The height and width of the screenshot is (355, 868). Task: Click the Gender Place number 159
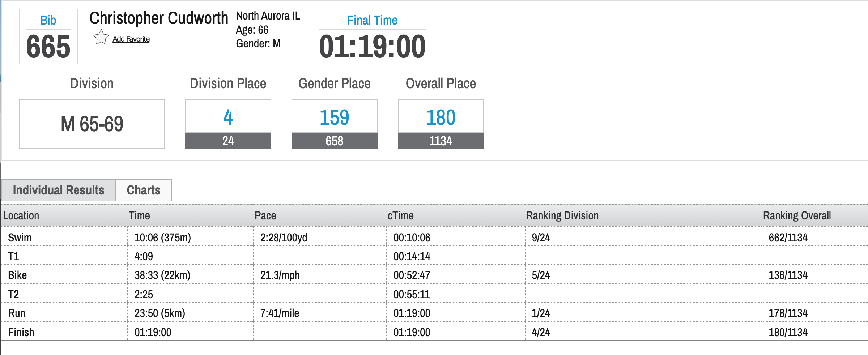(334, 117)
